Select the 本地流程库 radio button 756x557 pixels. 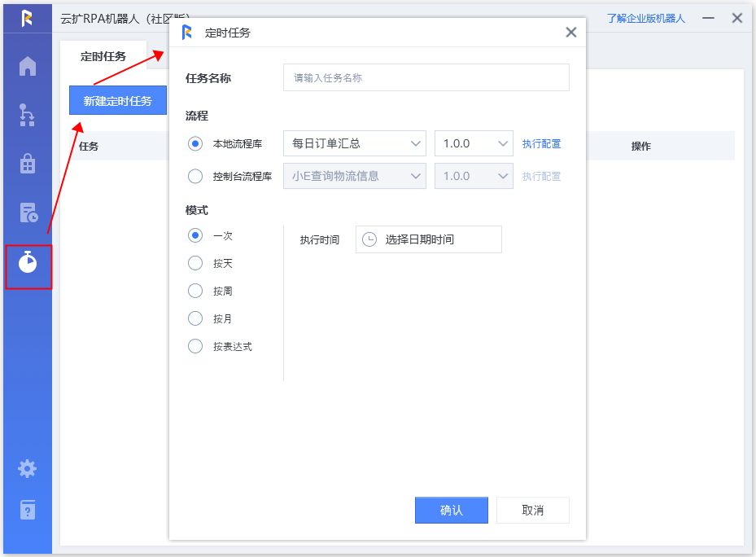pyautogui.click(x=195, y=143)
